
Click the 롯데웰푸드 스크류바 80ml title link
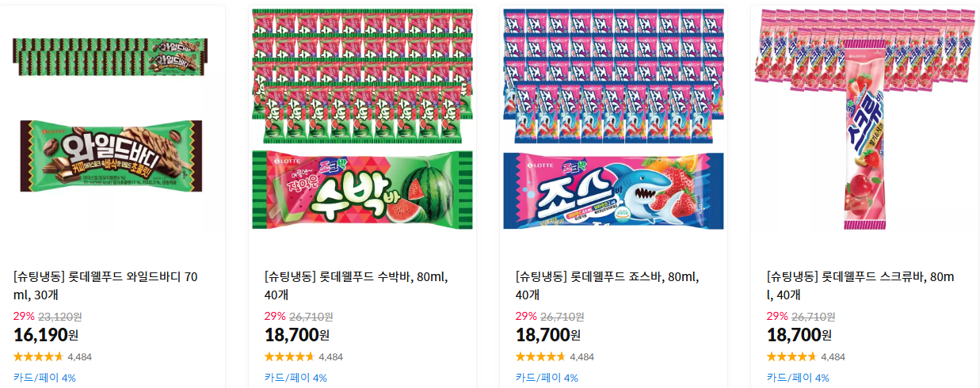tap(861, 286)
